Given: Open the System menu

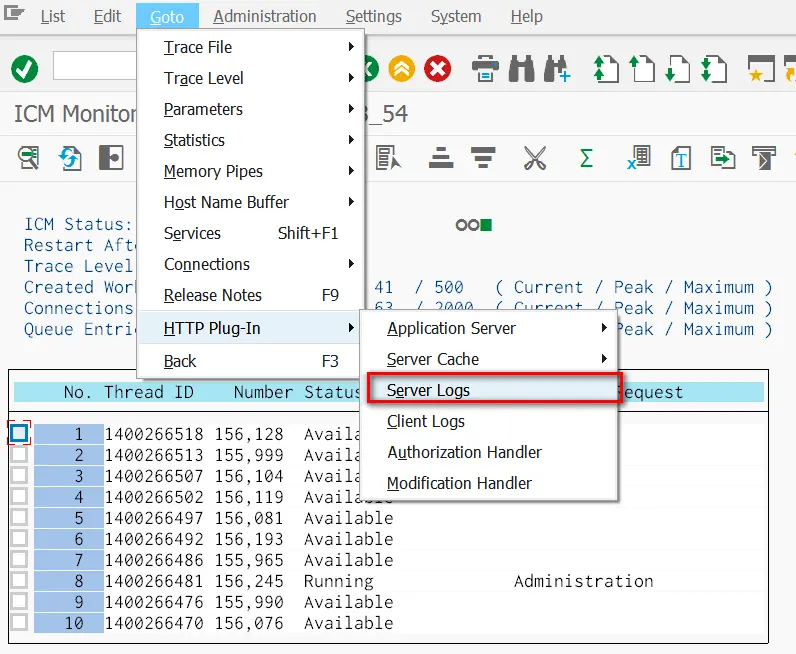Looking at the screenshot, I should [x=456, y=16].
